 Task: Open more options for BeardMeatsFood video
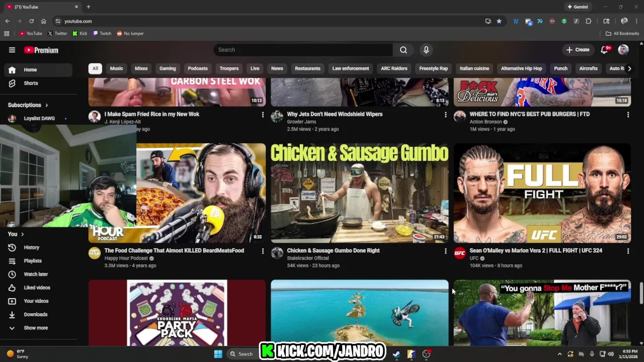click(262, 251)
